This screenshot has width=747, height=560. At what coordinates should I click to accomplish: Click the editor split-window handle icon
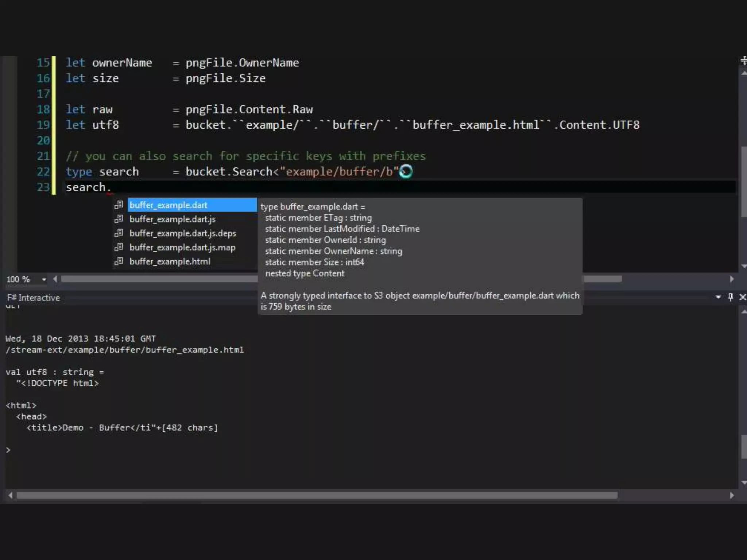[743, 61]
